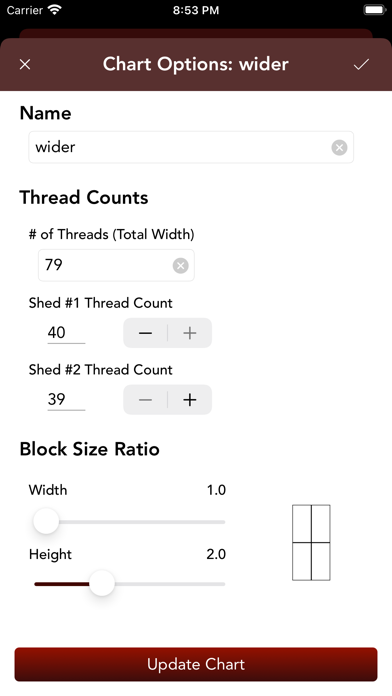392x696 pixels.
Task: Select the # of Threads field showing 79
Action: [116, 265]
